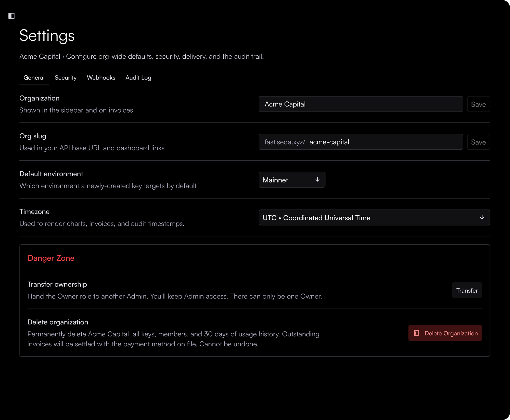Click the fast.seda.xyz/ URL prefix text
510x420 pixels.
[x=285, y=142]
